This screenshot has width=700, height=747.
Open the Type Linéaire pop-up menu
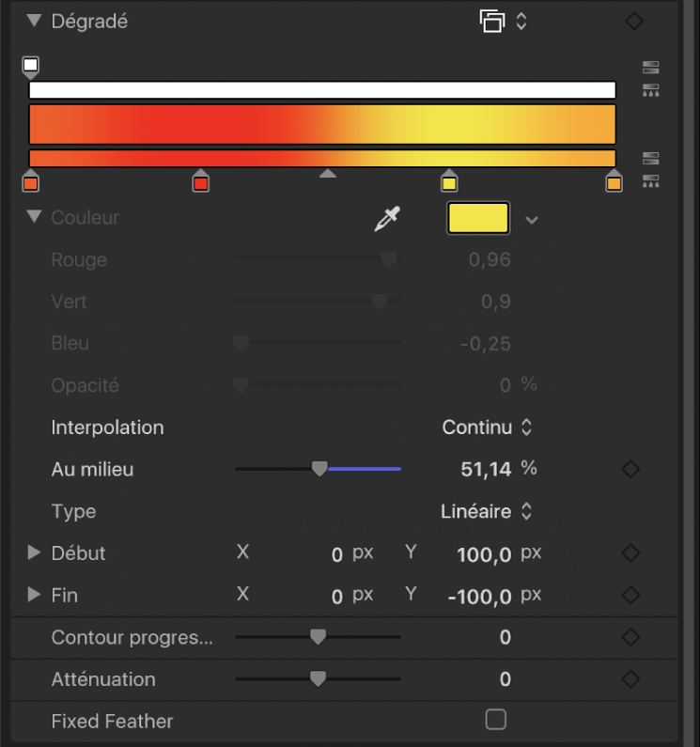tap(487, 512)
